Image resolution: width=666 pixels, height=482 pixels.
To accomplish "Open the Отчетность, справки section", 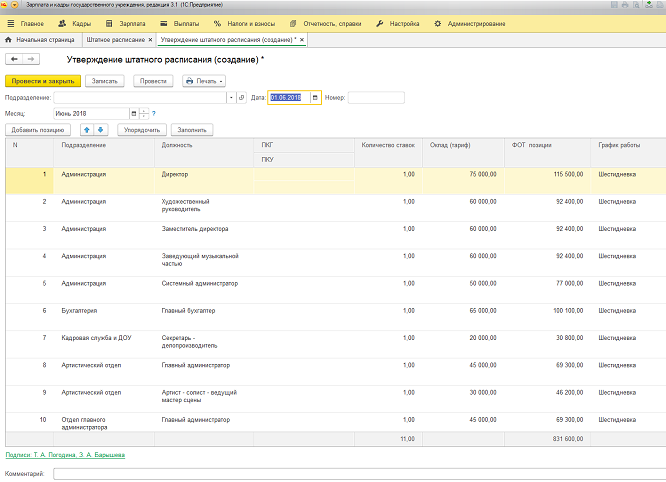I will coord(325,24).
